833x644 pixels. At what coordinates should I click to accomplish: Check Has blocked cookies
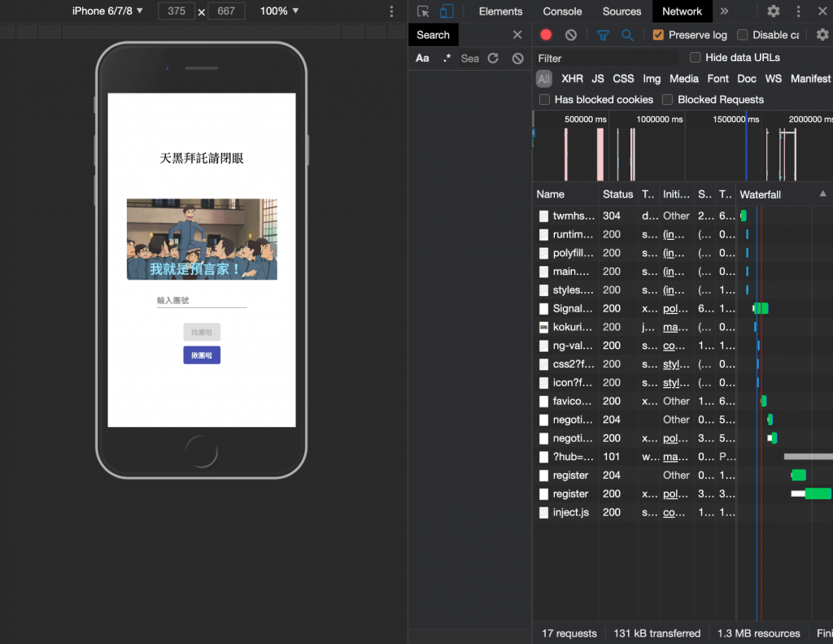point(544,100)
